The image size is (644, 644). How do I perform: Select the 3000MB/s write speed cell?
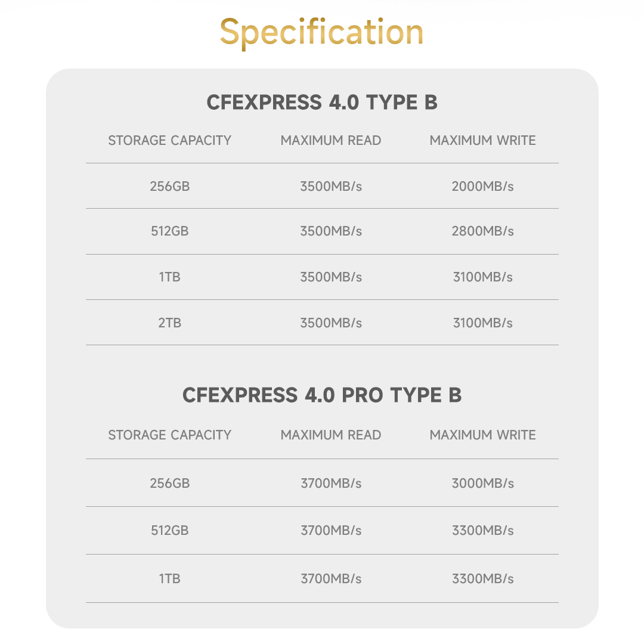tap(482, 484)
